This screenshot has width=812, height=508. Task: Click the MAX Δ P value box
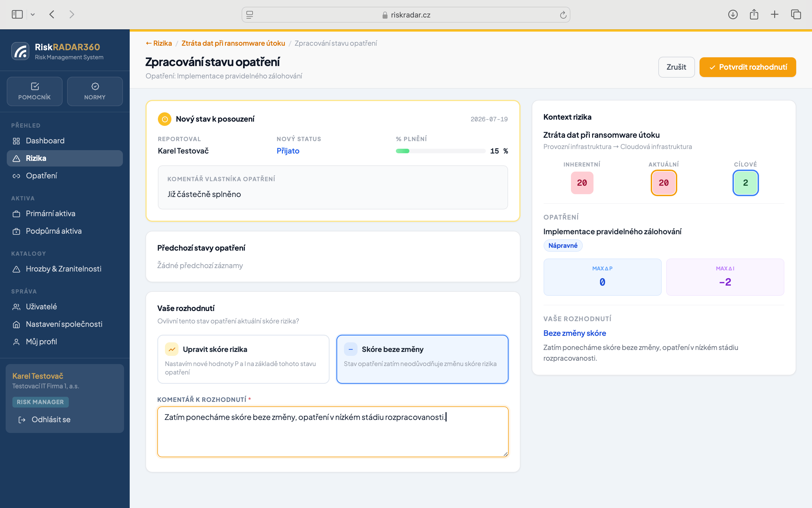point(602,277)
